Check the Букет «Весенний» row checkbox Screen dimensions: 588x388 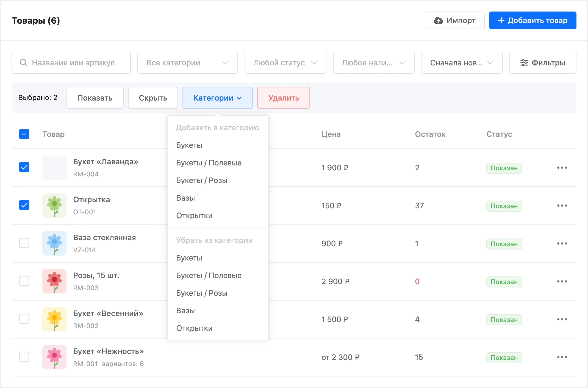tap(24, 319)
